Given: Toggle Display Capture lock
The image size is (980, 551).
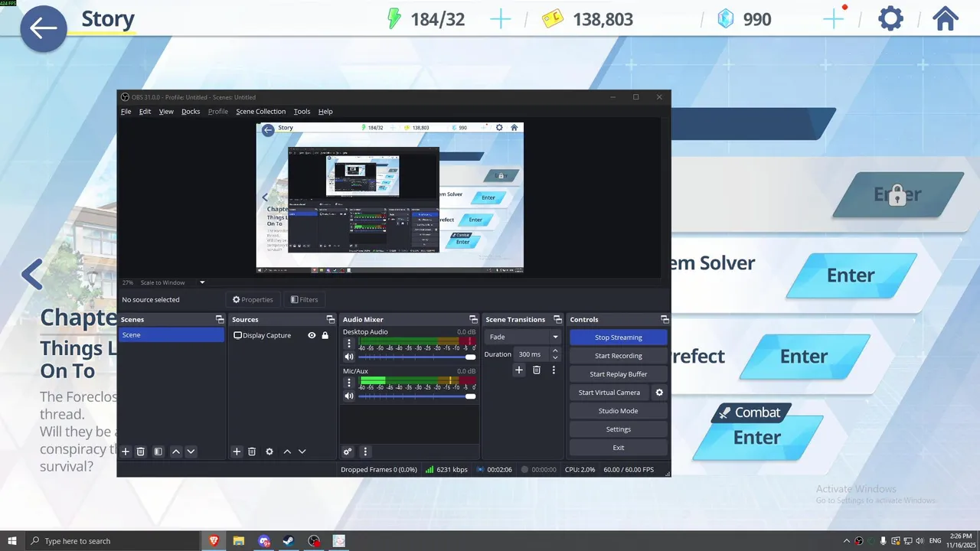Looking at the screenshot, I should click(x=325, y=335).
